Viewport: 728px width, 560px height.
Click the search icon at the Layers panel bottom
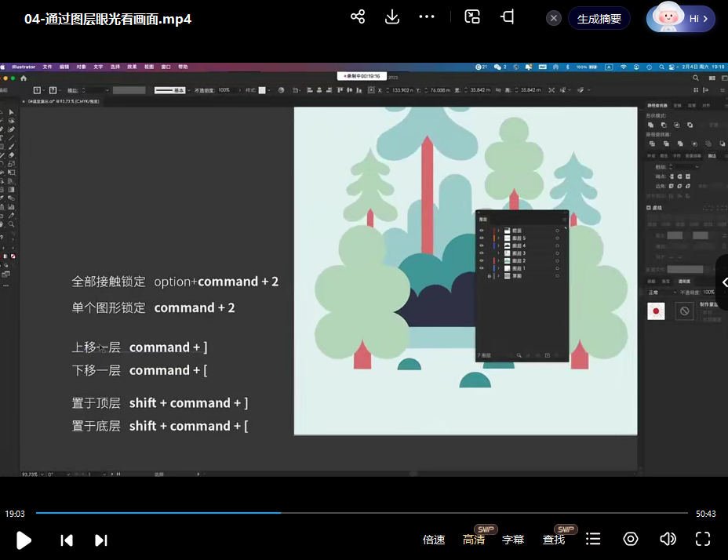[519, 355]
